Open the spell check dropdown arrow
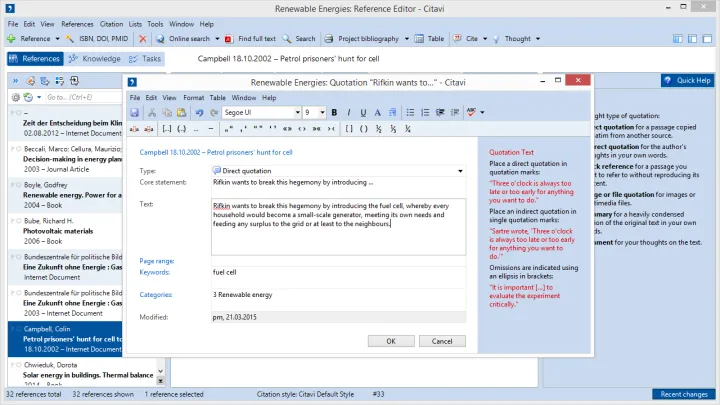The height and width of the screenshot is (405, 720). pyautogui.click(x=482, y=112)
